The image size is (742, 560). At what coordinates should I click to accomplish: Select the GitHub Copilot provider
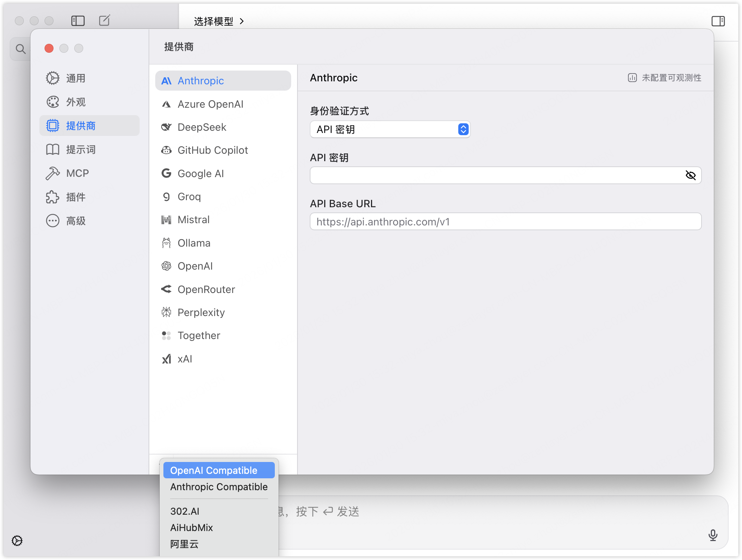tap(212, 150)
